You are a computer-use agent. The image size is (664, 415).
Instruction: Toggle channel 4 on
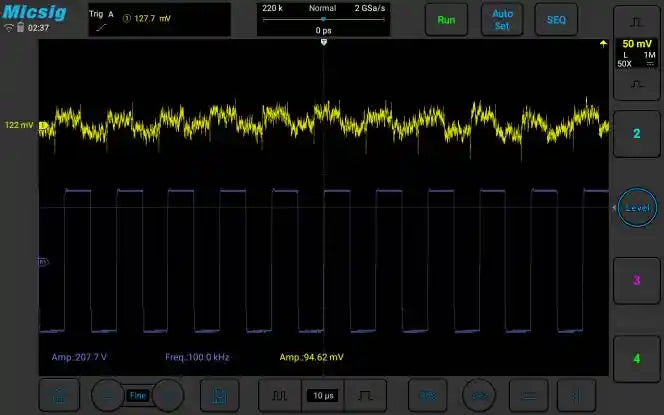637,358
